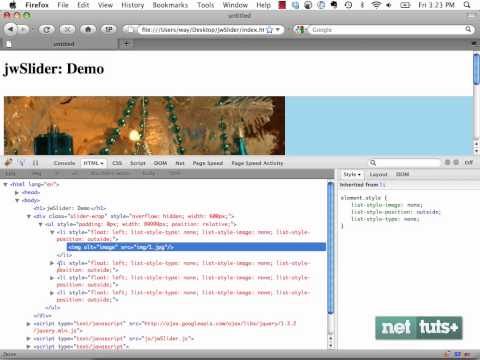This screenshot has height=360, width=480.
Task: Click the HTML panel vertical scrollbar
Action: tap(330, 247)
